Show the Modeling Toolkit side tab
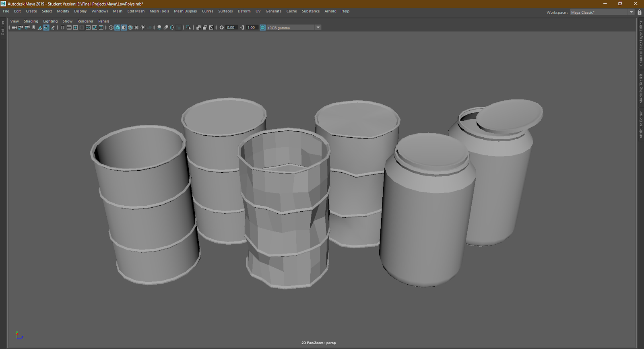This screenshot has height=349, width=644. (641, 89)
